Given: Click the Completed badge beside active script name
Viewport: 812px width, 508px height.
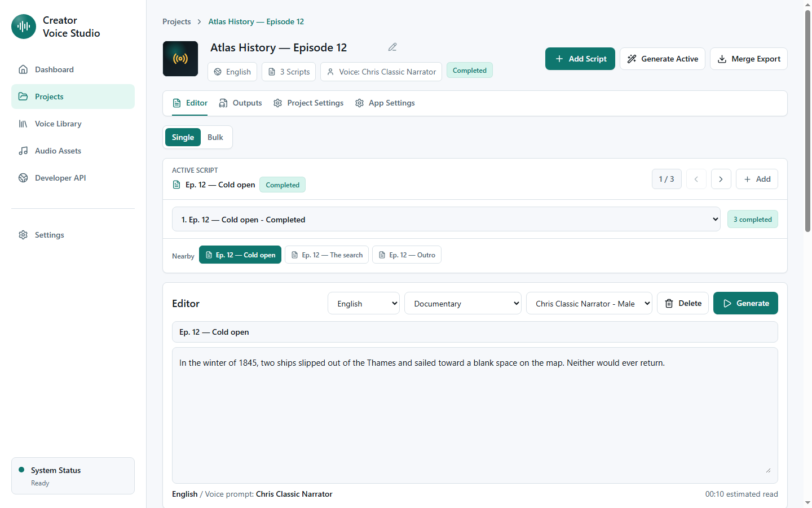Looking at the screenshot, I should pos(283,185).
